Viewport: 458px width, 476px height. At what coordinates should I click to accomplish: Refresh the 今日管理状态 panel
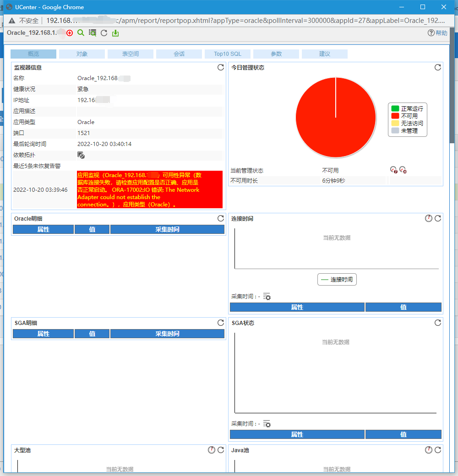point(438,67)
